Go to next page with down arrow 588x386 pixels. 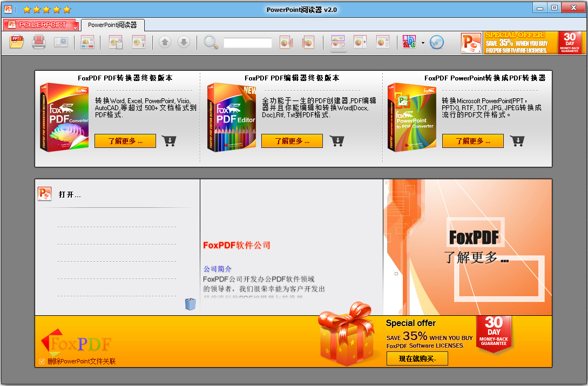point(184,42)
